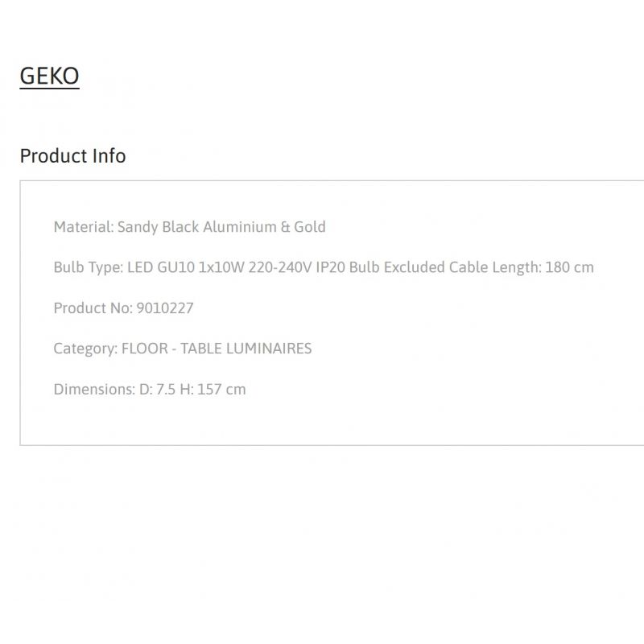Image resolution: width=644 pixels, height=644 pixels.
Task: Click the D: 7.5 diameter value
Action: point(157,390)
